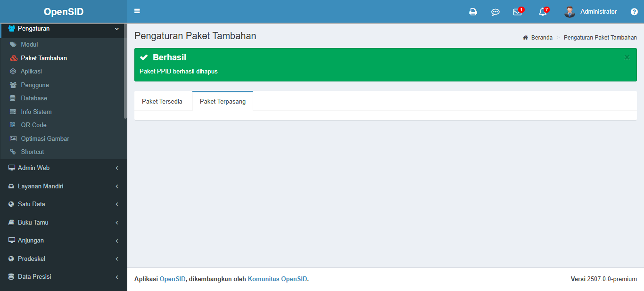Expand the Admin Web menu
This screenshot has width=644, height=291.
click(64, 168)
